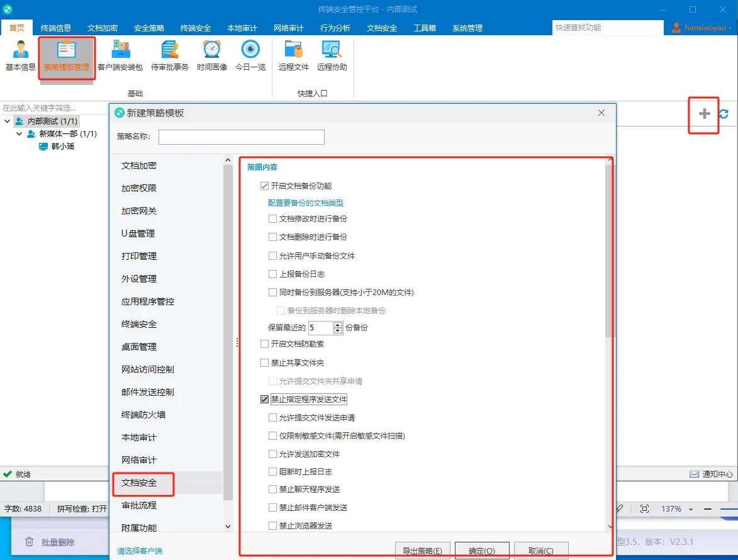
Task: Check 同时备份到服务器 option
Action: pyautogui.click(x=272, y=292)
